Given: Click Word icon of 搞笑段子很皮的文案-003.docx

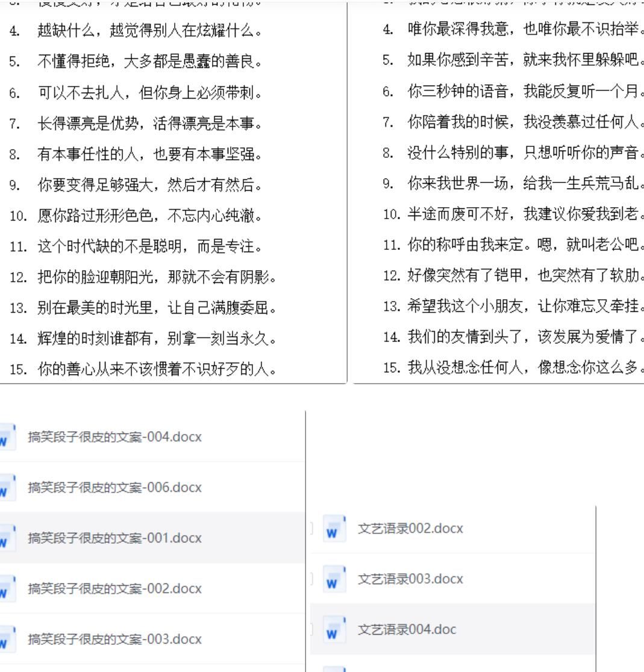Looking at the screenshot, I should click(x=8, y=639).
